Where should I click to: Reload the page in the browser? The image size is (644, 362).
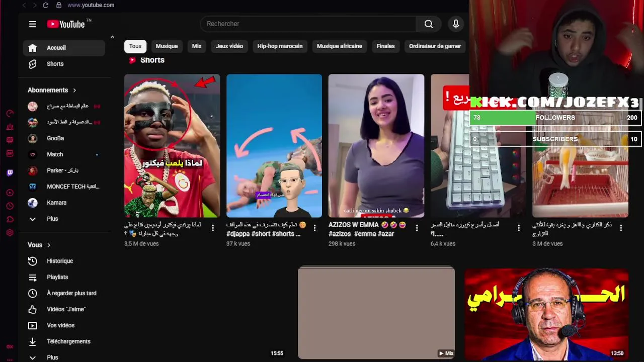[45, 5]
